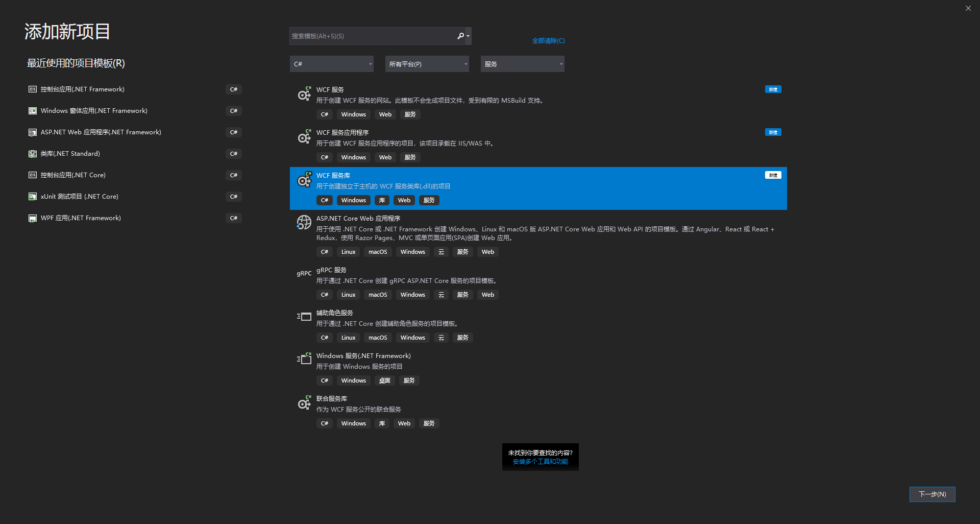
Task: Click the Linux tag under 辅助角色服务
Action: pyautogui.click(x=348, y=338)
